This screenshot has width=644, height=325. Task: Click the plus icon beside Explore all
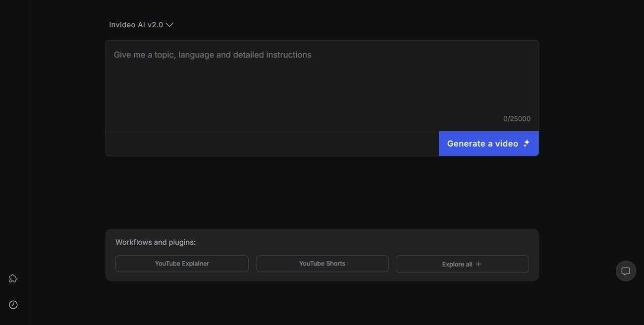(479, 264)
